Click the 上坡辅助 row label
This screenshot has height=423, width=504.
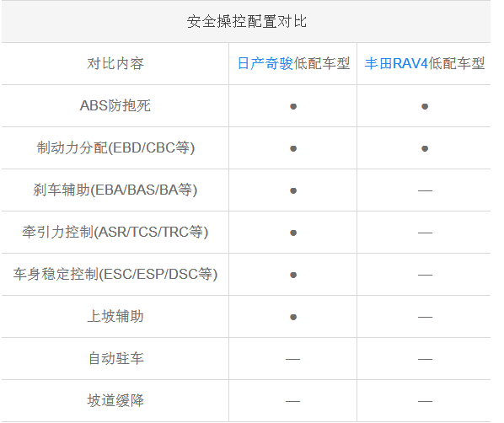[115, 316]
